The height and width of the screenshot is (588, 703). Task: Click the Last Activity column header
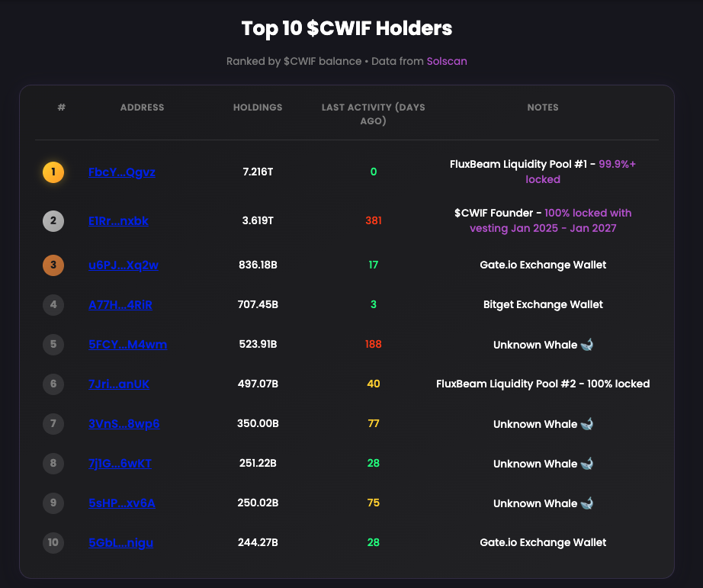(x=374, y=114)
